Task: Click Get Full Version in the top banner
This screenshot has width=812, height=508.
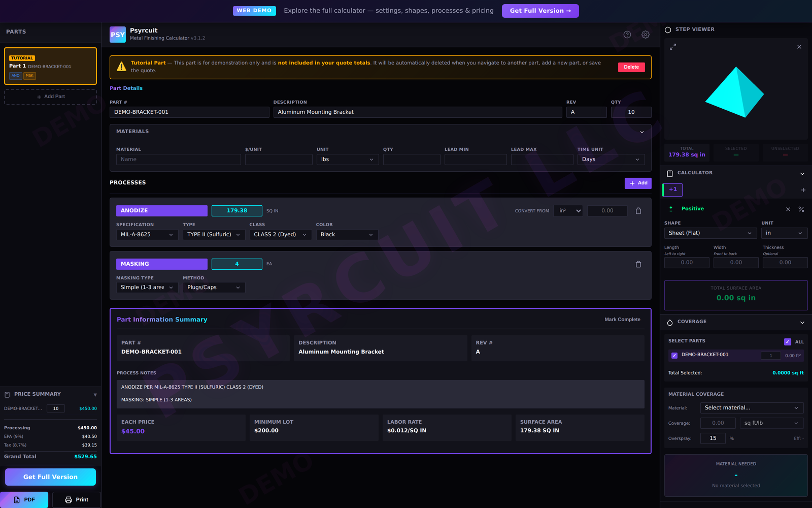Action: 540,11
